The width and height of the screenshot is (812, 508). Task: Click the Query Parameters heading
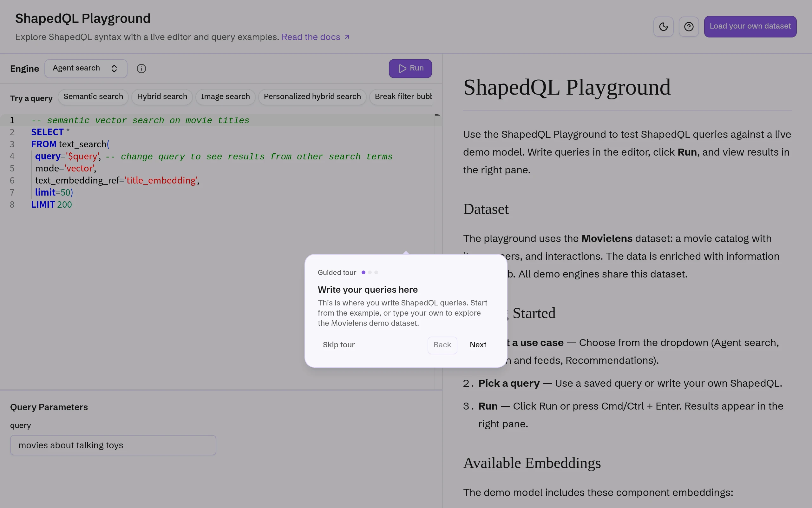coord(49,407)
